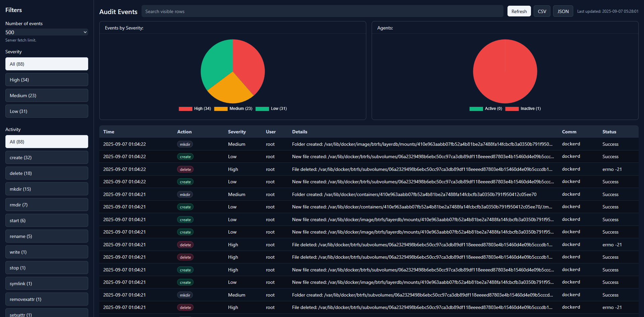Click the Medium (23) orange legend swatch
The width and height of the screenshot is (644, 317).
[x=221, y=109]
